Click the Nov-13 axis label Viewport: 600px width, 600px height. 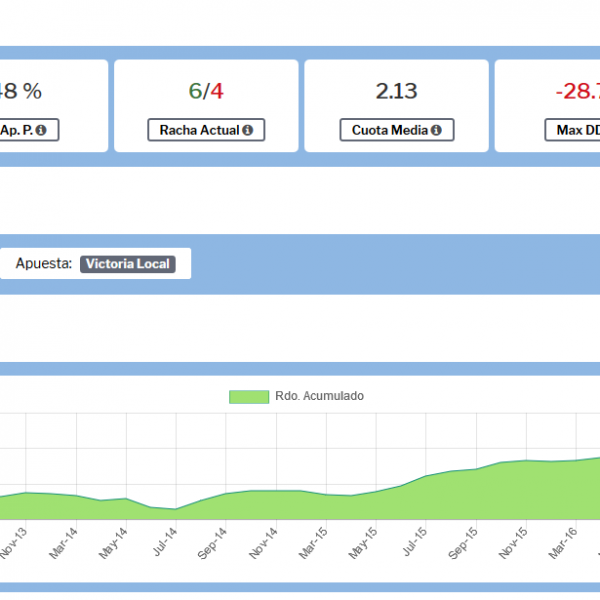tap(14, 543)
